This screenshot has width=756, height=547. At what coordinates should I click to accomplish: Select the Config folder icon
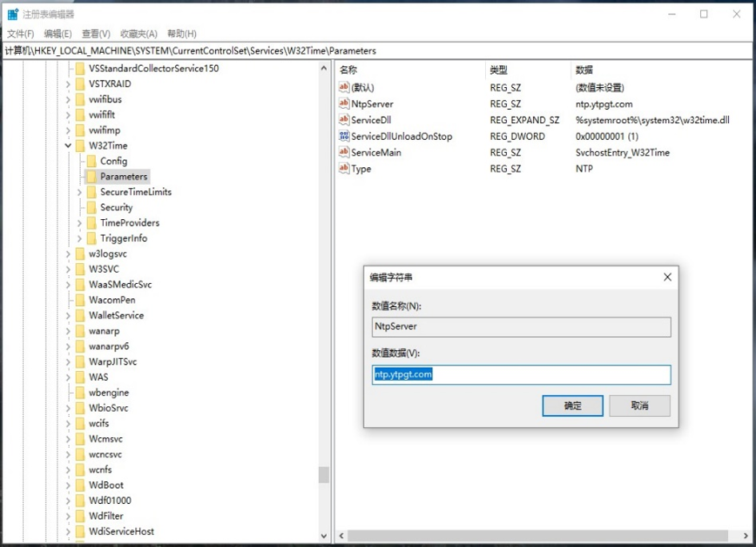[91, 161]
